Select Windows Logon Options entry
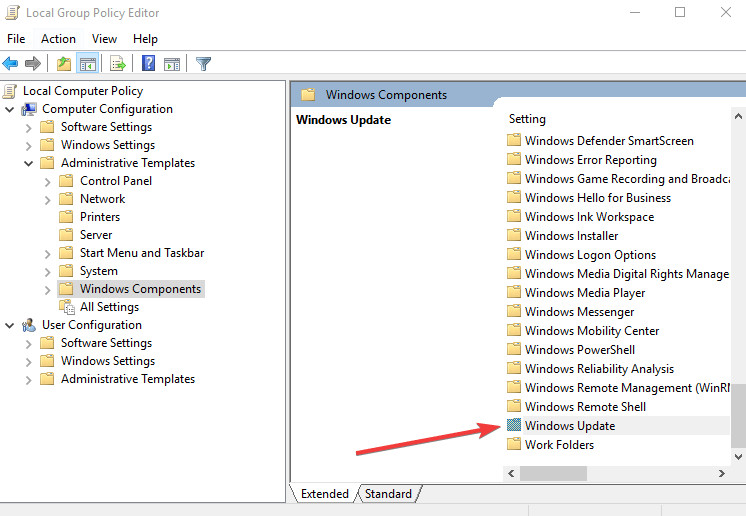This screenshot has height=516, width=746. pyautogui.click(x=590, y=255)
